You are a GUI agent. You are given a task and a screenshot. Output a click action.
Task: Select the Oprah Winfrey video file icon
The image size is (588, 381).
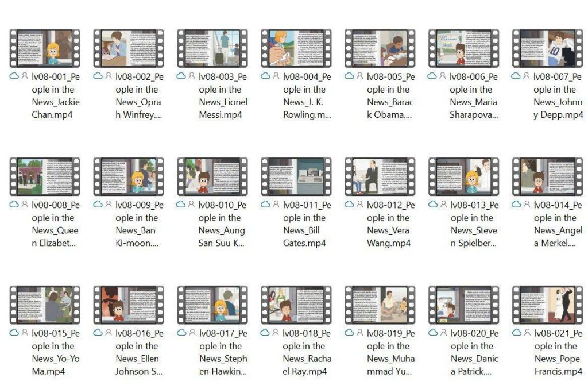(x=129, y=48)
